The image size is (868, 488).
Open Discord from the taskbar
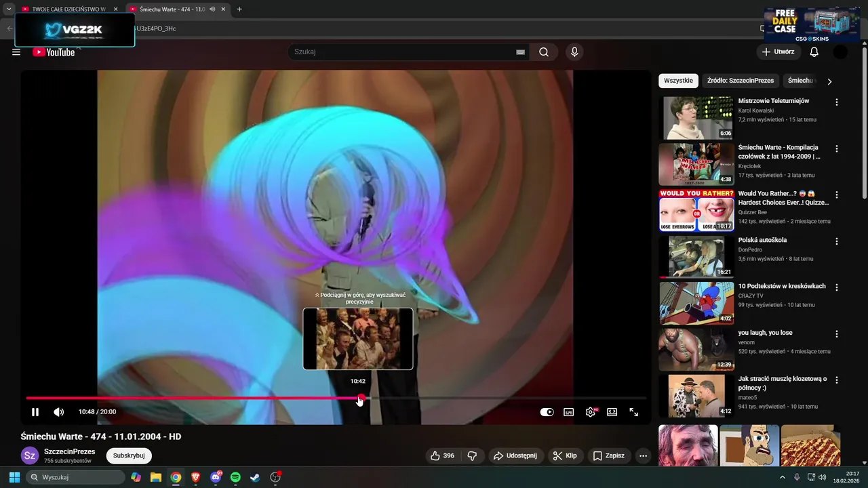pyautogui.click(x=216, y=477)
